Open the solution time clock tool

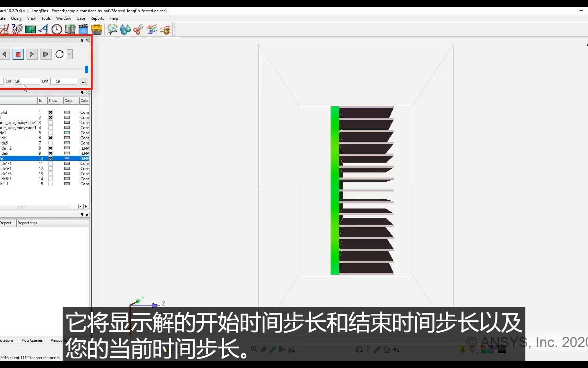pos(56,29)
